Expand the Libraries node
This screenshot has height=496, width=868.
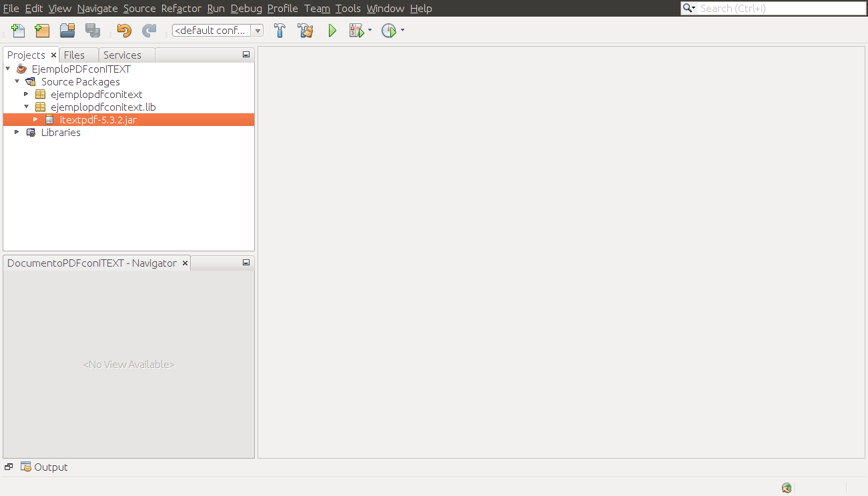[x=16, y=131]
